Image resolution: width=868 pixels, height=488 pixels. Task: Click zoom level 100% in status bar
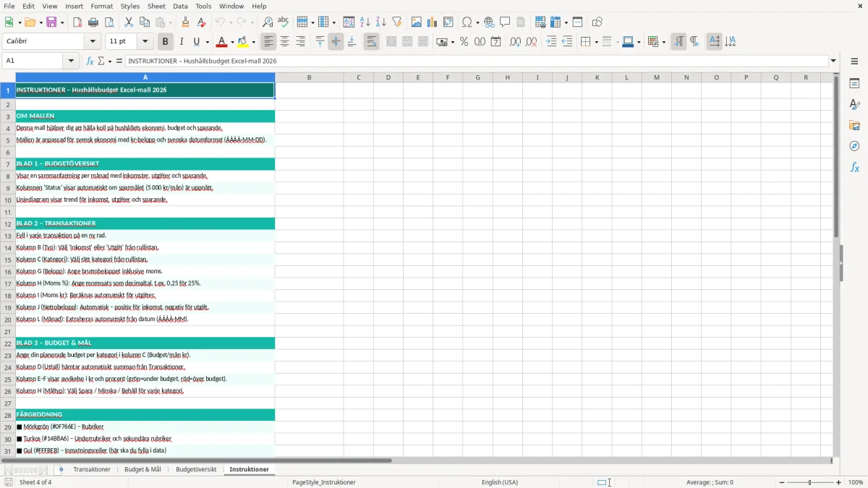856,482
